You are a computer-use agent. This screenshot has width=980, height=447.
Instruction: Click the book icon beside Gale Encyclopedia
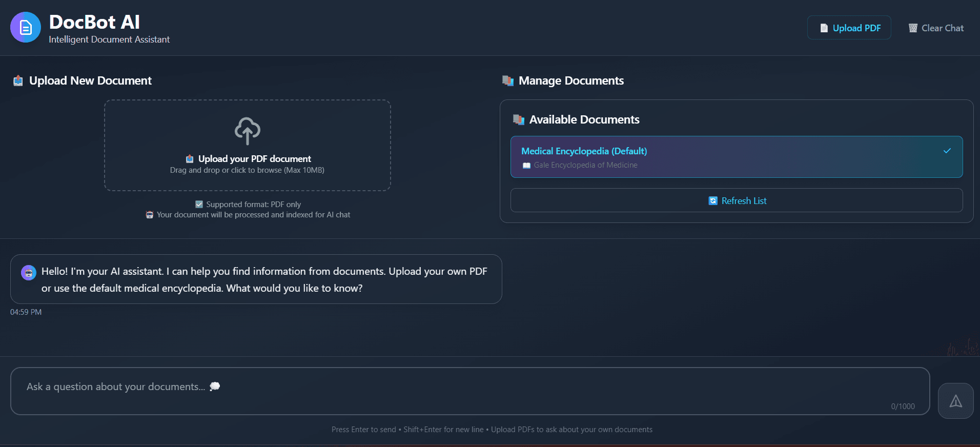[x=526, y=166]
